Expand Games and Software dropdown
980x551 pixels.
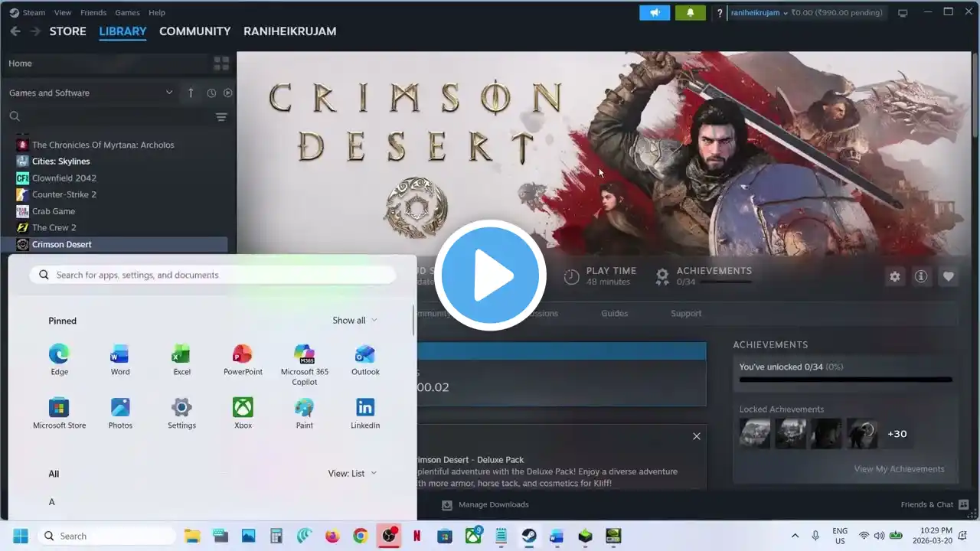[91, 93]
